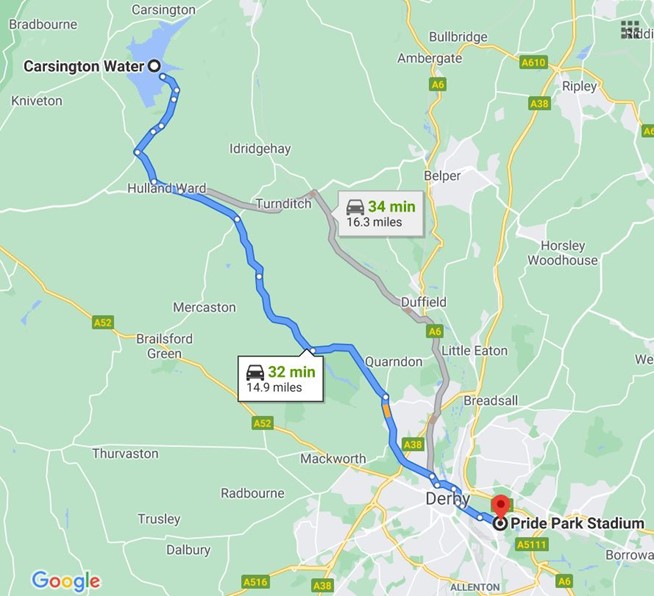Click the car icon in 32 min label
Viewport: 654px width, 596px height.
pos(255,372)
